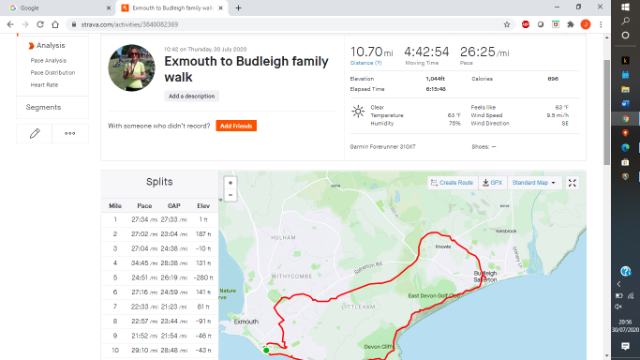The width and height of the screenshot is (640, 360).
Task: Click the pencil edit activity icon
Action: coord(35,133)
